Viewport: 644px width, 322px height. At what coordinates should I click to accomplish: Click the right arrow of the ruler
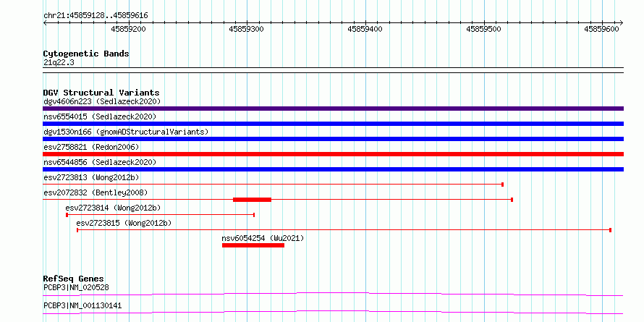pyautogui.click(x=621, y=22)
